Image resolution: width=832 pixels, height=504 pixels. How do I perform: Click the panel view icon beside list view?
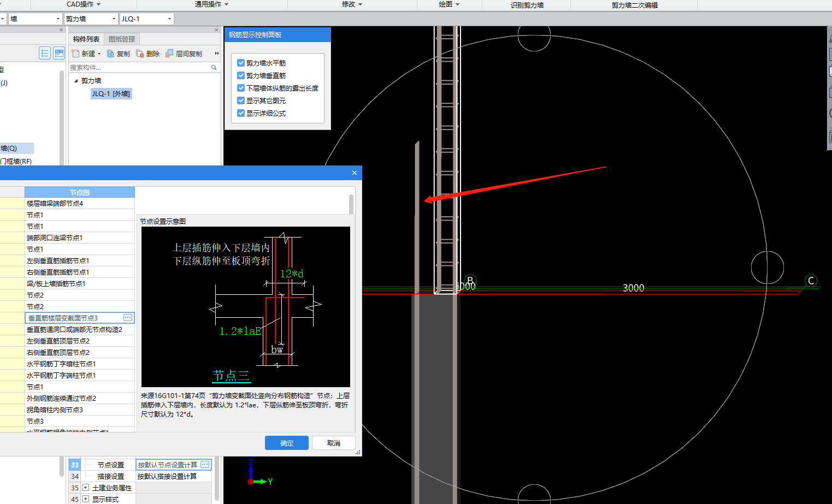pos(59,53)
